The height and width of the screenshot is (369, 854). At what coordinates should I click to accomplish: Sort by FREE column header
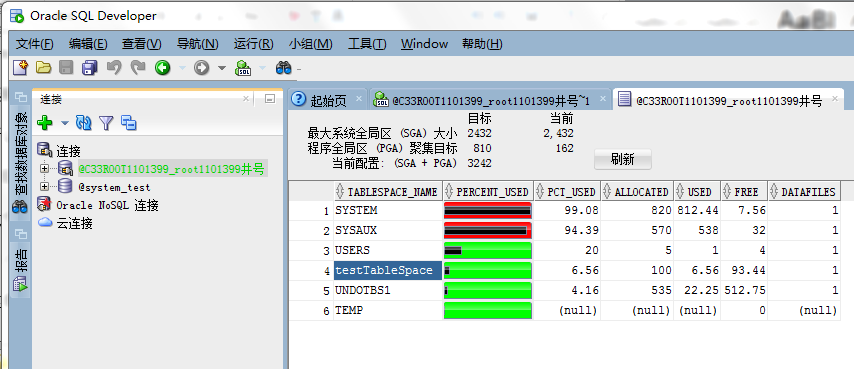(x=744, y=192)
